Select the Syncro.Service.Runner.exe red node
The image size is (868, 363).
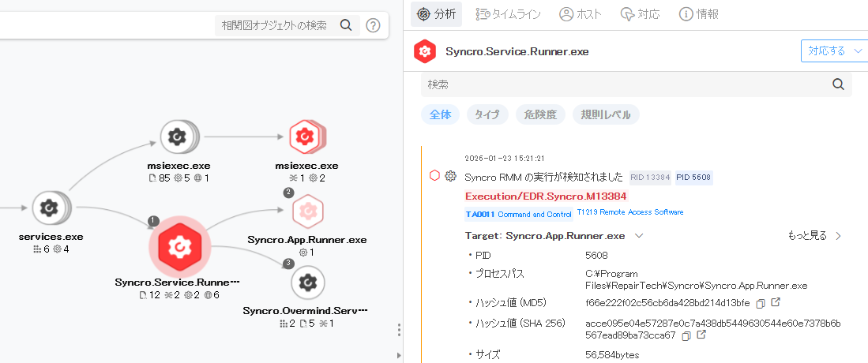178,246
